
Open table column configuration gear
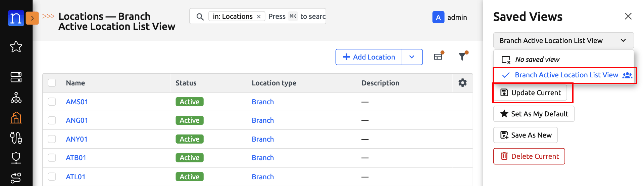tap(462, 83)
